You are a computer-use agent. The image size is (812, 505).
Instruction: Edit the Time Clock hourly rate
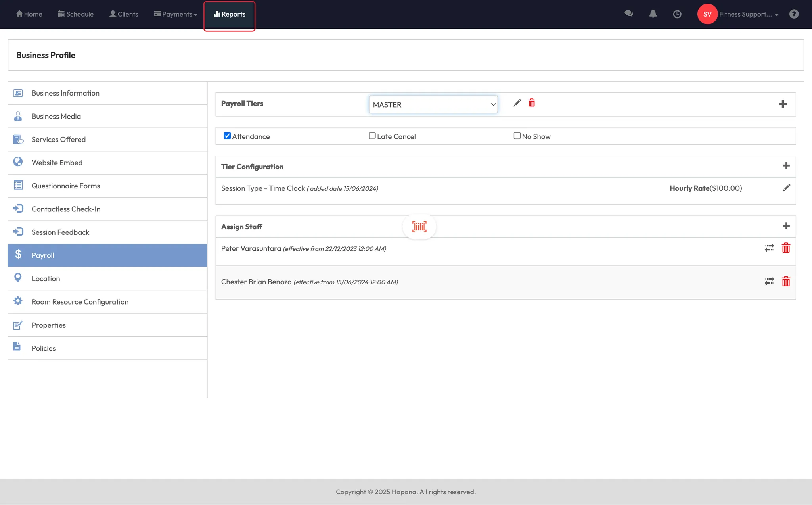pyautogui.click(x=786, y=188)
